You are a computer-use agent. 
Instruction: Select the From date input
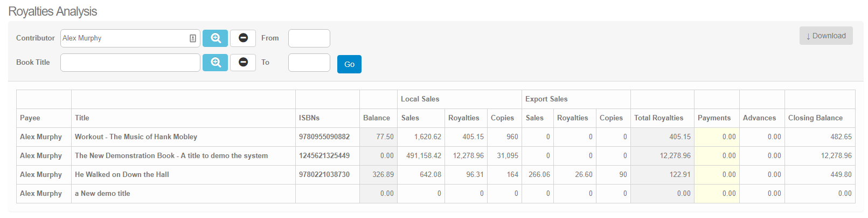309,38
